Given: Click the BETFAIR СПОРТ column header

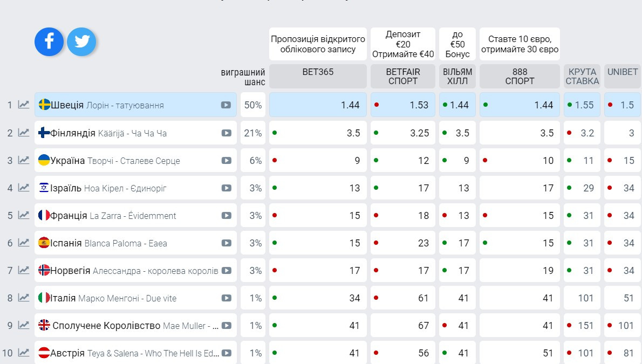Looking at the screenshot, I should 402,76.
